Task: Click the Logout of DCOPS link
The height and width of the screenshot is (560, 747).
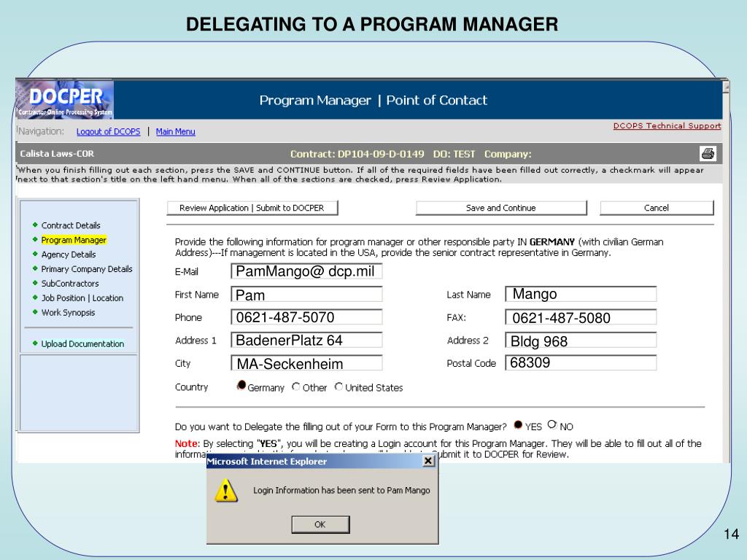Action: [108, 131]
